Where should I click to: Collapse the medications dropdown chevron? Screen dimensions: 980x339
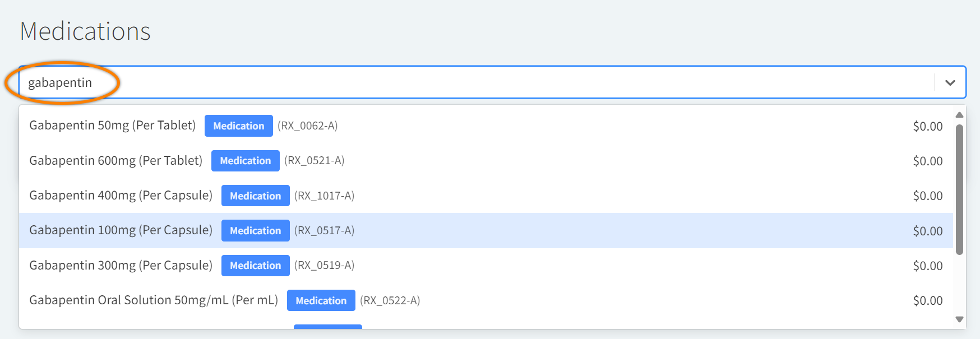tap(950, 83)
